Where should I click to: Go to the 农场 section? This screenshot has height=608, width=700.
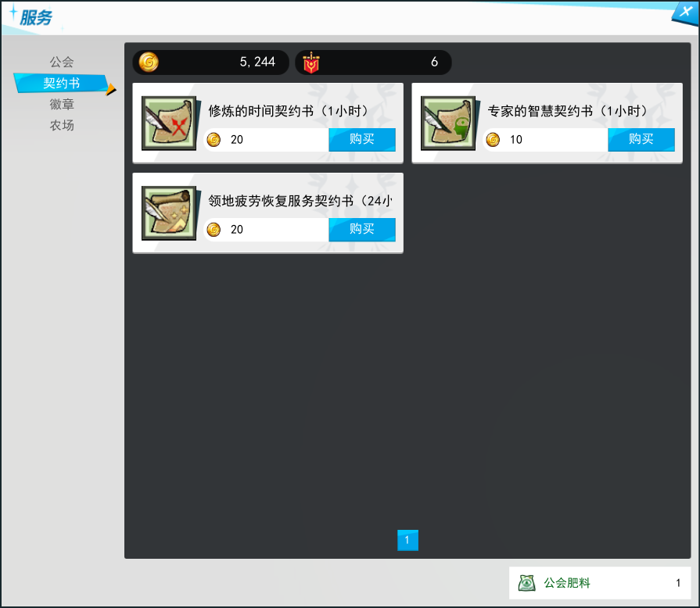[x=62, y=126]
